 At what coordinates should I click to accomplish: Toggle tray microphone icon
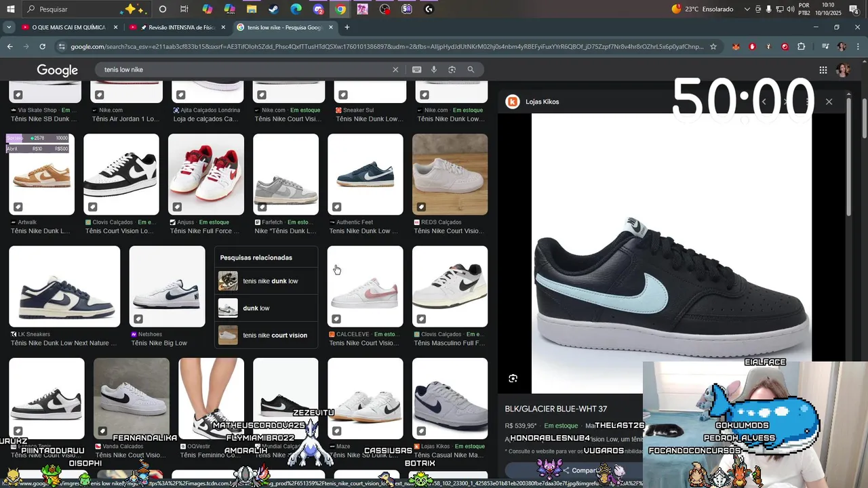769,9
